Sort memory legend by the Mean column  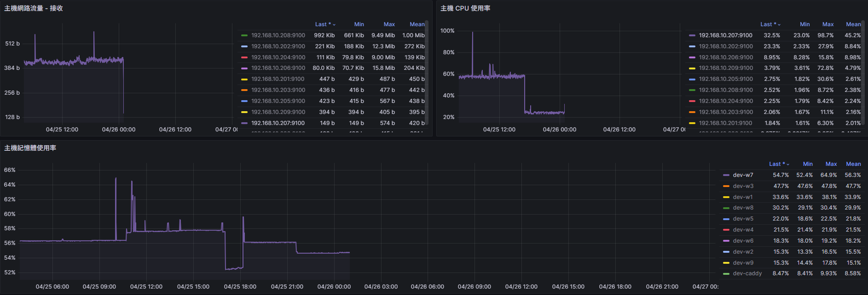tap(853, 164)
